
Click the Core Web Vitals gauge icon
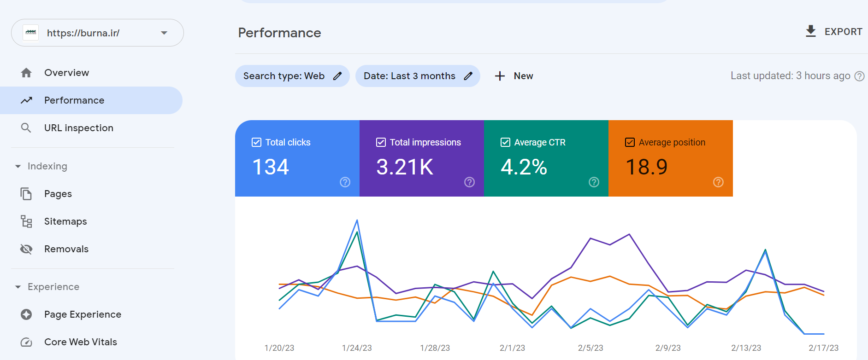click(x=26, y=342)
